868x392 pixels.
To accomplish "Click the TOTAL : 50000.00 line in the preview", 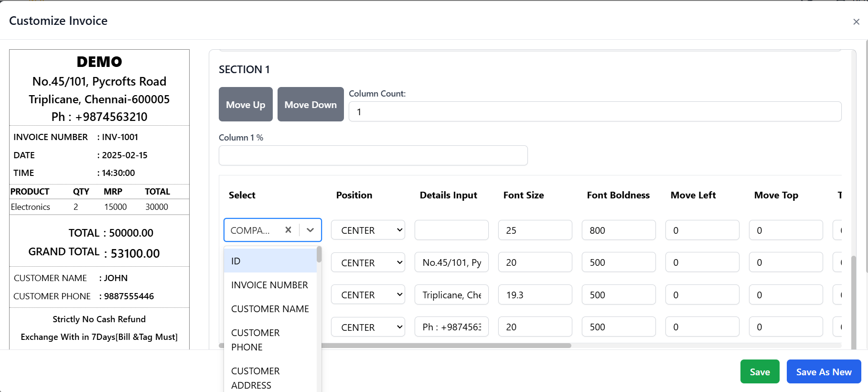I will [111, 233].
